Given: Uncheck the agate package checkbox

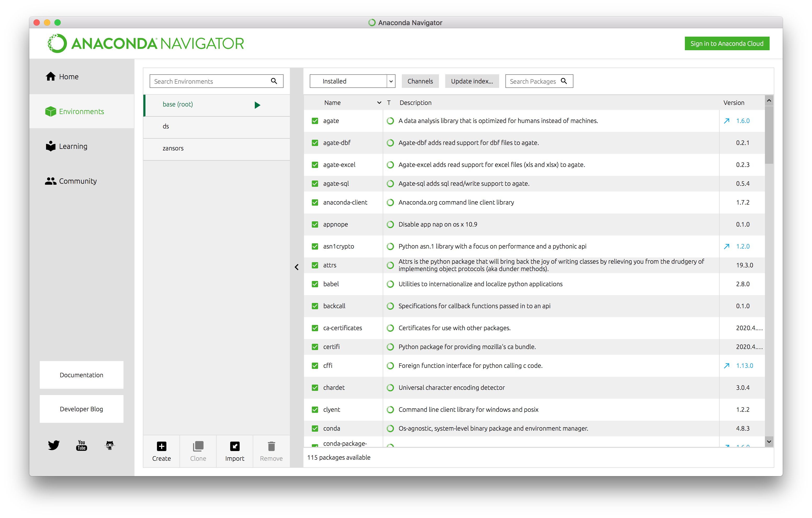Looking at the screenshot, I should pos(315,121).
